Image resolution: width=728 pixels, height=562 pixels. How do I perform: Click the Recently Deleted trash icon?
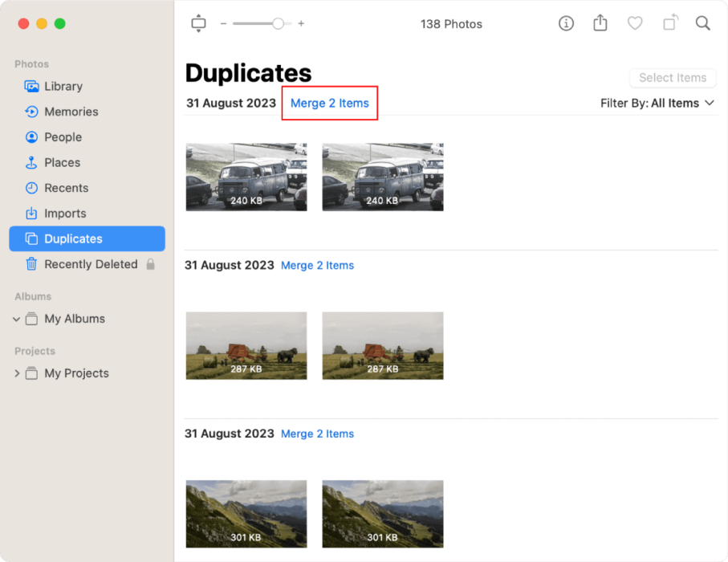click(x=31, y=264)
